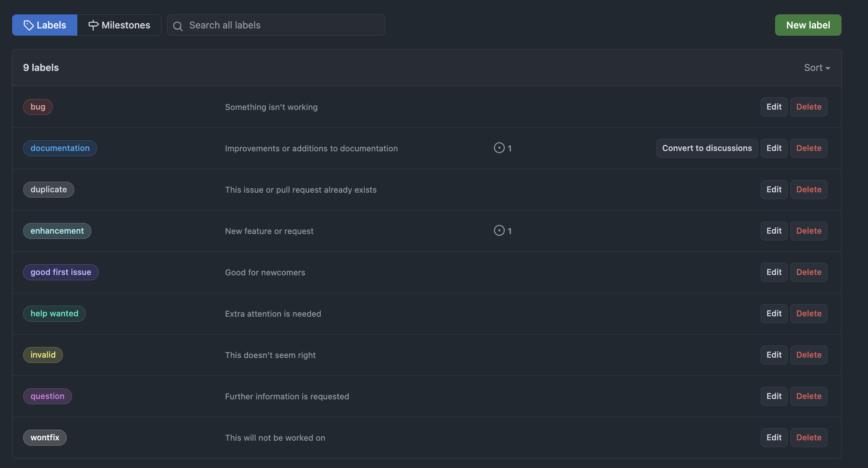This screenshot has height=468, width=868.
Task: Delete the question label
Action: pos(808,396)
